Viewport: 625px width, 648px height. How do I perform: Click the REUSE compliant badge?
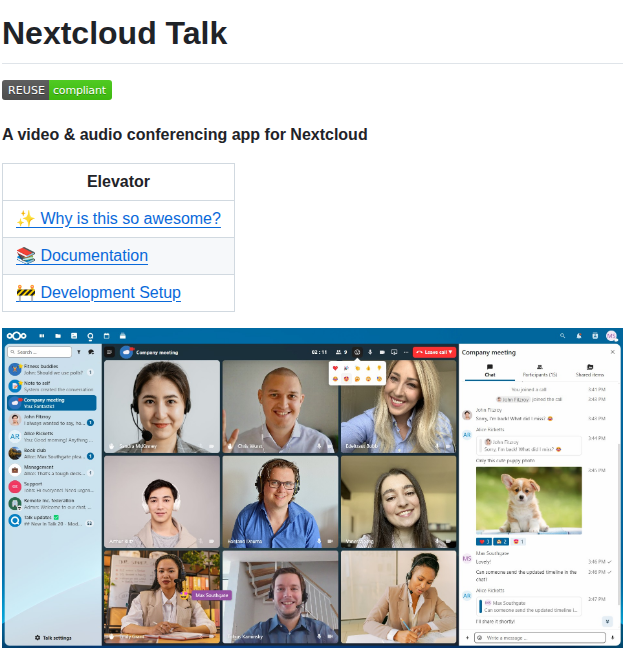pyautogui.click(x=57, y=90)
